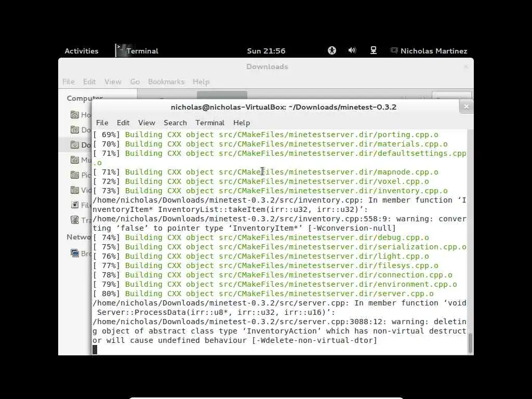This screenshot has width=532, height=399.
Task: Click the -Wdelete-non-virtual-dtor warning text
Action: [314, 341]
